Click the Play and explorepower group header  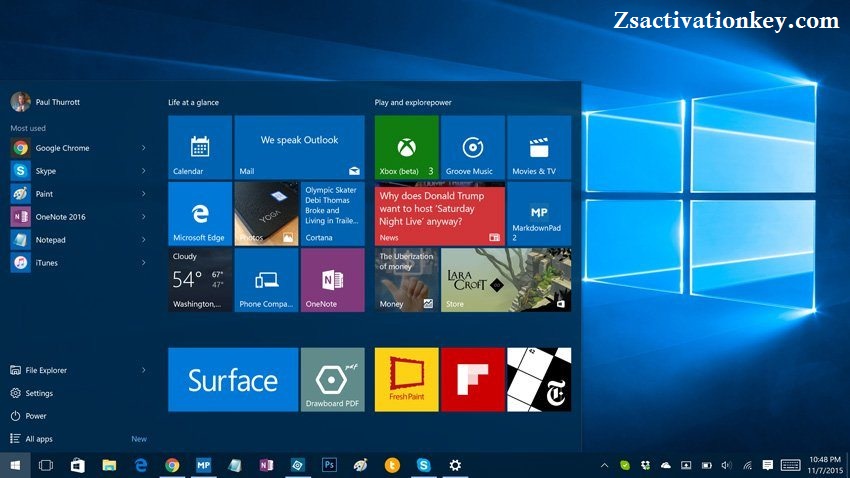pos(413,102)
